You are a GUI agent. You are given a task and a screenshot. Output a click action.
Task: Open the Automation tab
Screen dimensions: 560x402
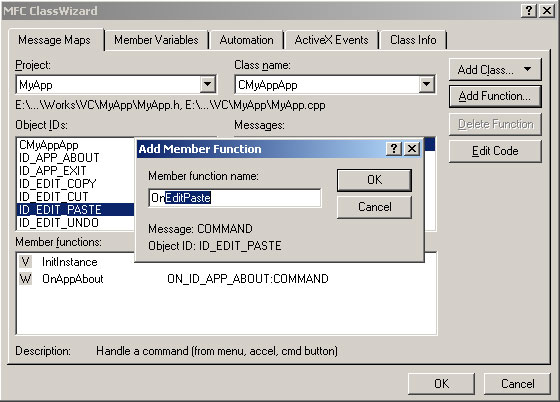(x=246, y=40)
